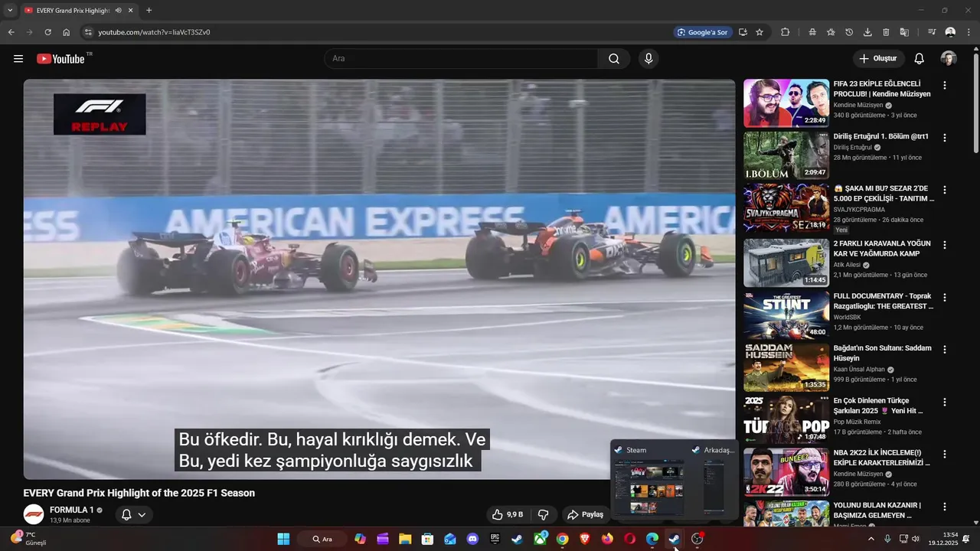The width and height of the screenshot is (980, 551).
Task: Open options for FULL DOCUMENTARY Toprak video
Action: pyautogui.click(x=945, y=297)
